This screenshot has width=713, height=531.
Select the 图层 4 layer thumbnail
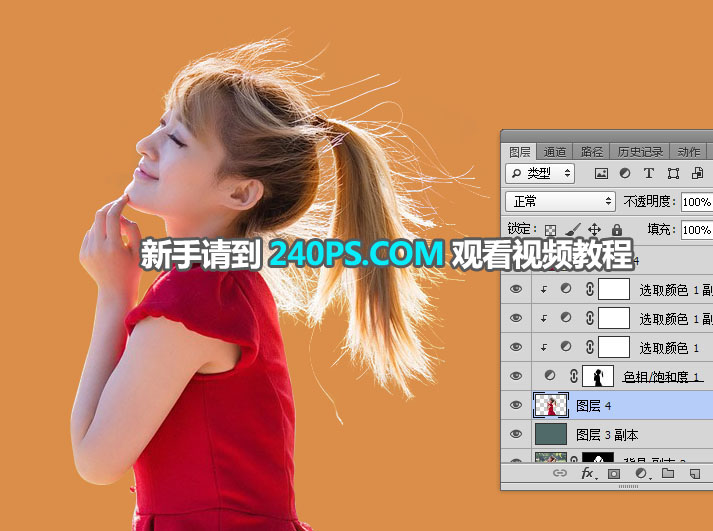coord(551,405)
